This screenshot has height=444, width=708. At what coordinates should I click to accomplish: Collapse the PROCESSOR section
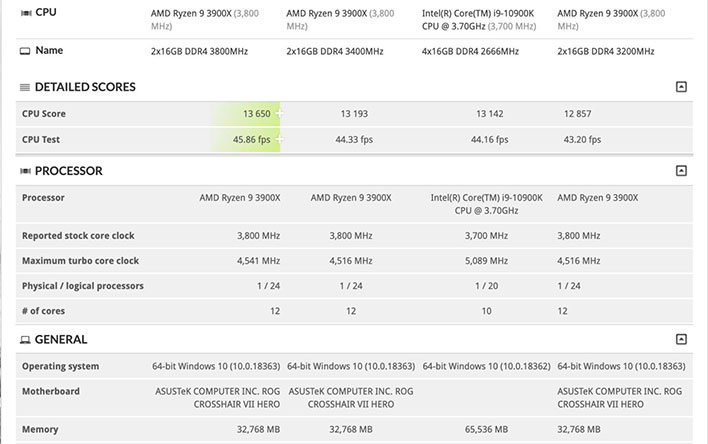tap(681, 171)
